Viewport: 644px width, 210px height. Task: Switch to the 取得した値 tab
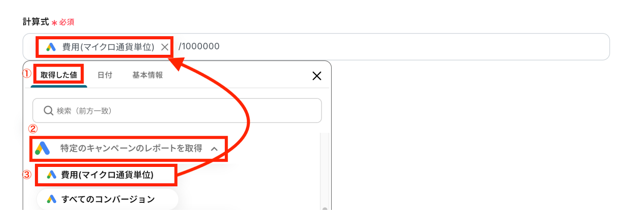coord(59,75)
